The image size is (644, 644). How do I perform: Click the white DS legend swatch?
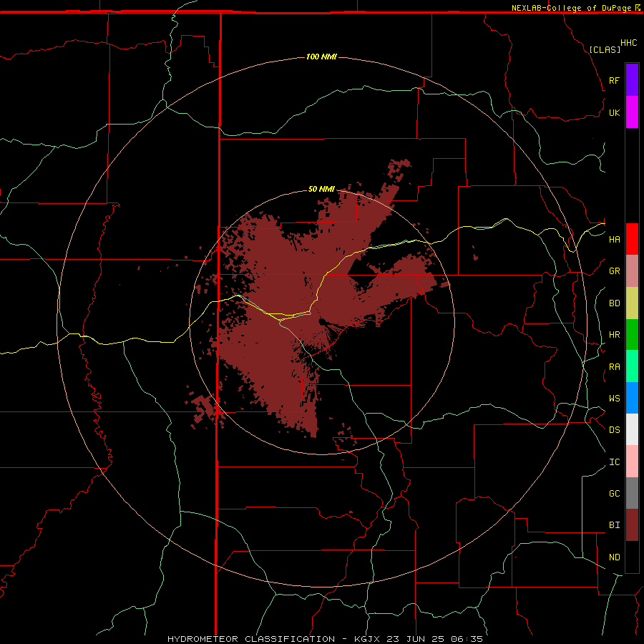point(632,429)
